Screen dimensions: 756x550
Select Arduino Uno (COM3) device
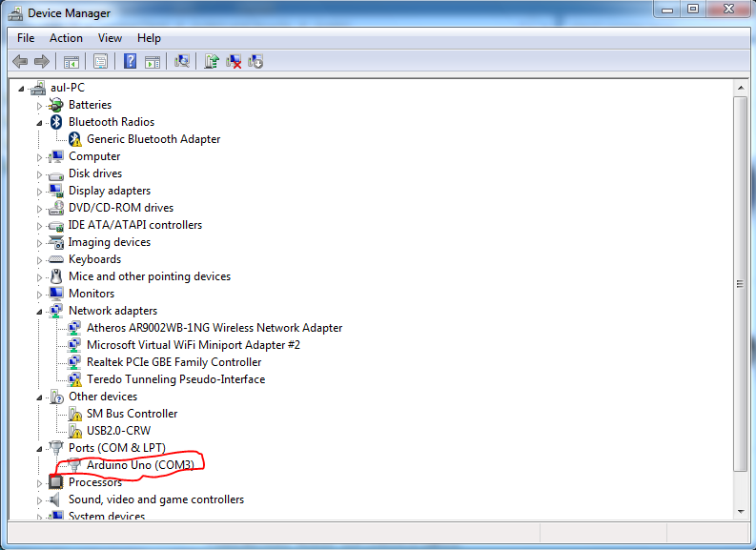click(x=140, y=464)
